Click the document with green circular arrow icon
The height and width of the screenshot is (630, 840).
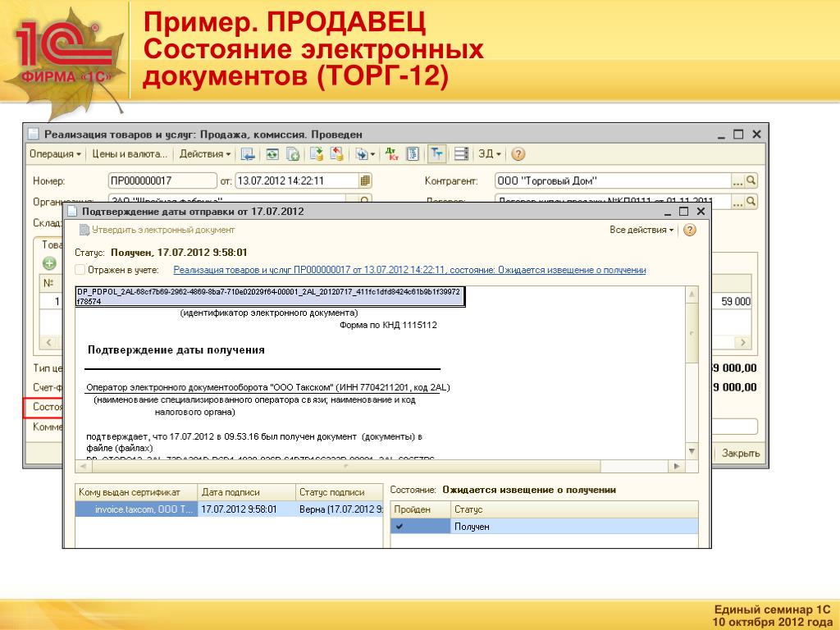tap(293, 154)
